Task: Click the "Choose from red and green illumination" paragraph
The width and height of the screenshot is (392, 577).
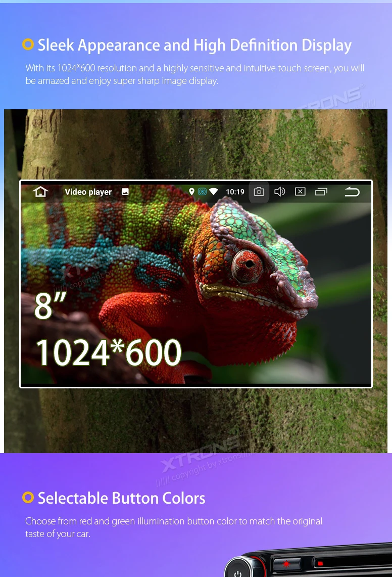Action: [174, 527]
